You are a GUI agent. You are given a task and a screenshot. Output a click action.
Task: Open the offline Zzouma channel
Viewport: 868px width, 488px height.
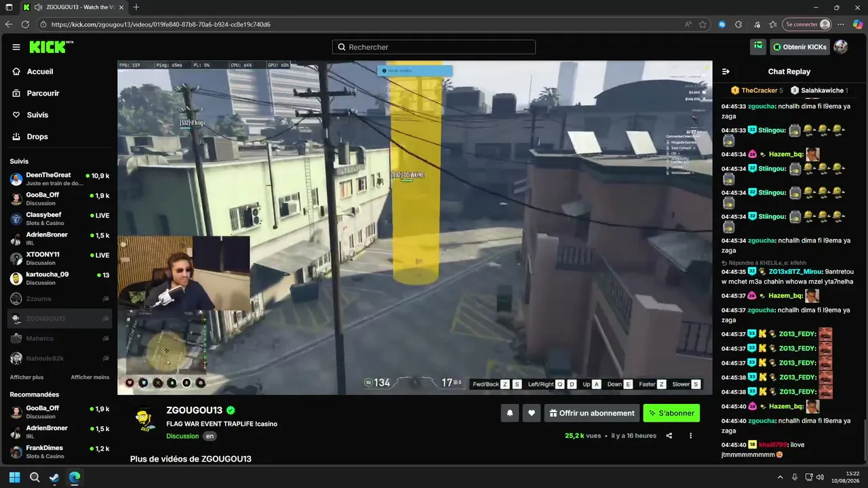click(60, 298)
